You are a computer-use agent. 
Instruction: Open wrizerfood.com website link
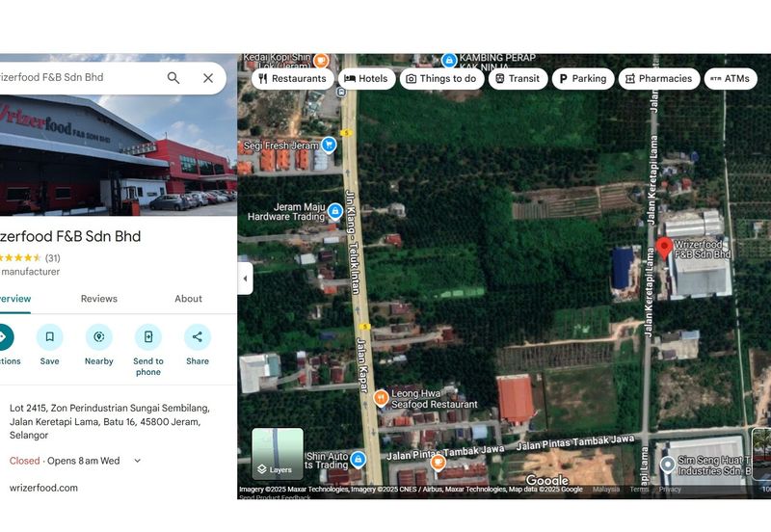(43, 488)
